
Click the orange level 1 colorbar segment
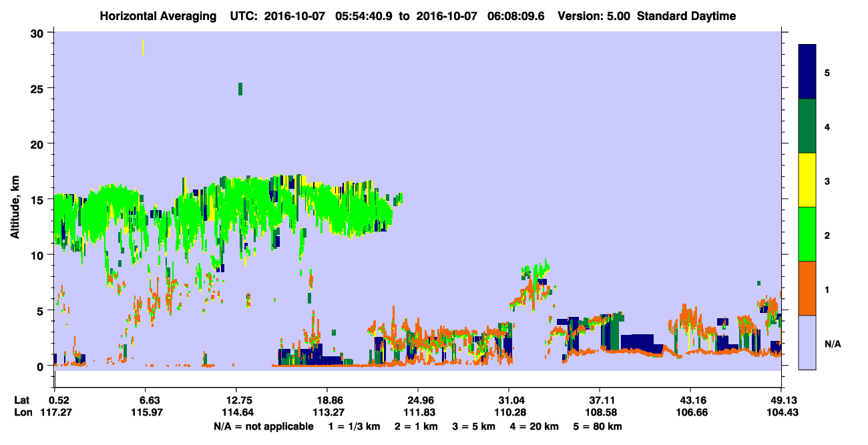click(x=807, y=288)
